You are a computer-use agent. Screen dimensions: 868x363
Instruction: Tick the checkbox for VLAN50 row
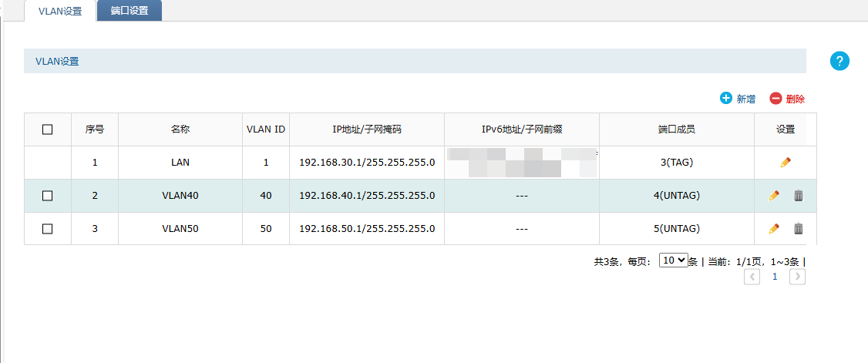click(x=48, y=229)
